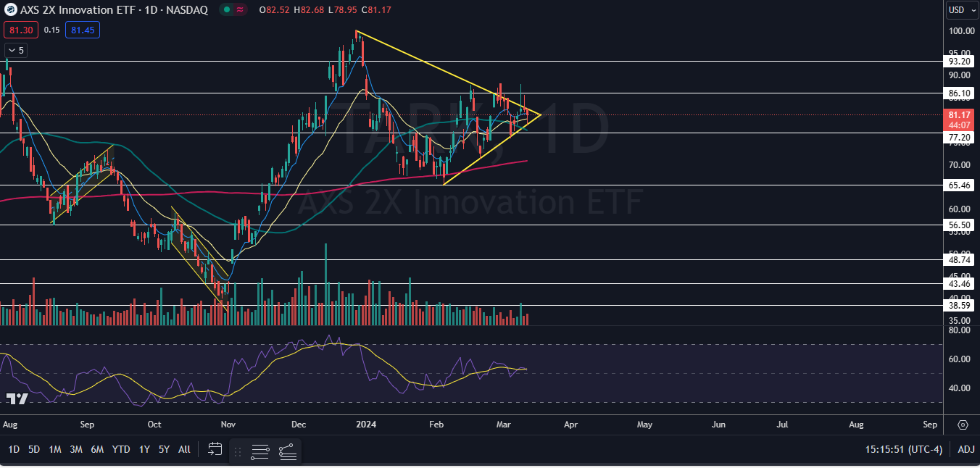980x468 pixels.
Task: Open the go to date calendar icon
Action: point(215,450)
